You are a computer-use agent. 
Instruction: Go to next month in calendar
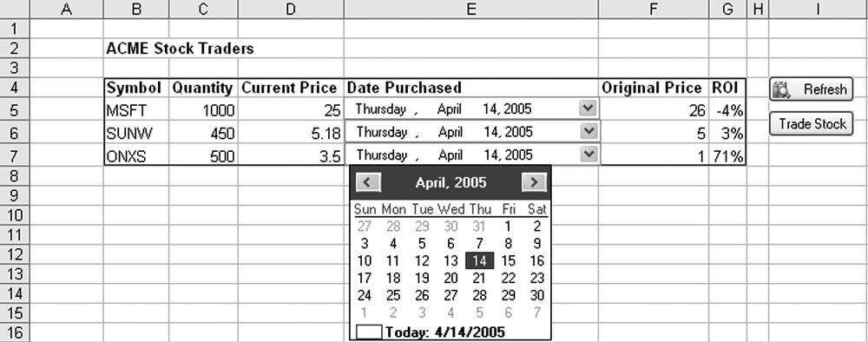coord(534,182)
